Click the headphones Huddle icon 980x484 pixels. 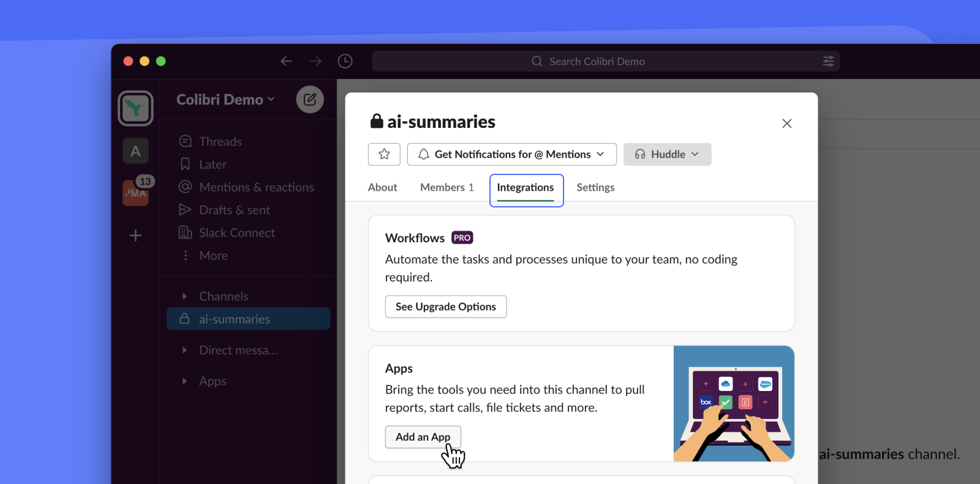tap(640, 154)
